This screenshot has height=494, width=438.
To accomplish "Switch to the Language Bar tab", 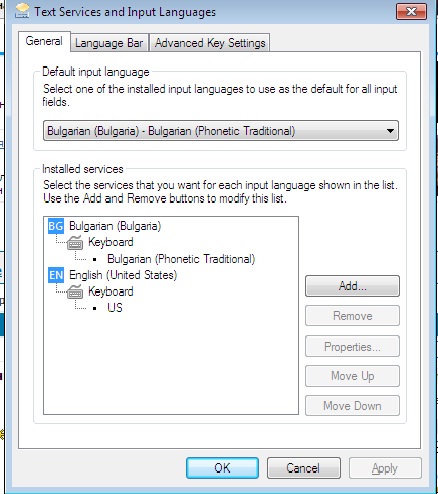I will pos(109,43).
